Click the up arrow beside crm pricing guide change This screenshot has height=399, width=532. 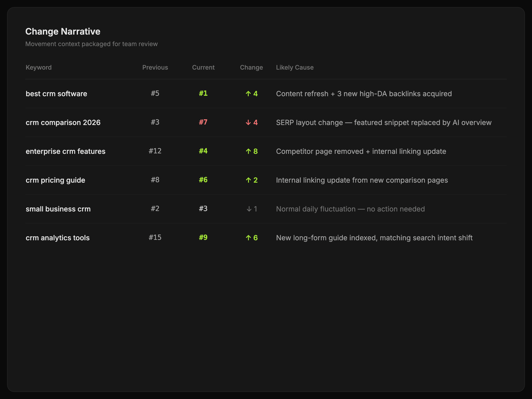point(248,180)
